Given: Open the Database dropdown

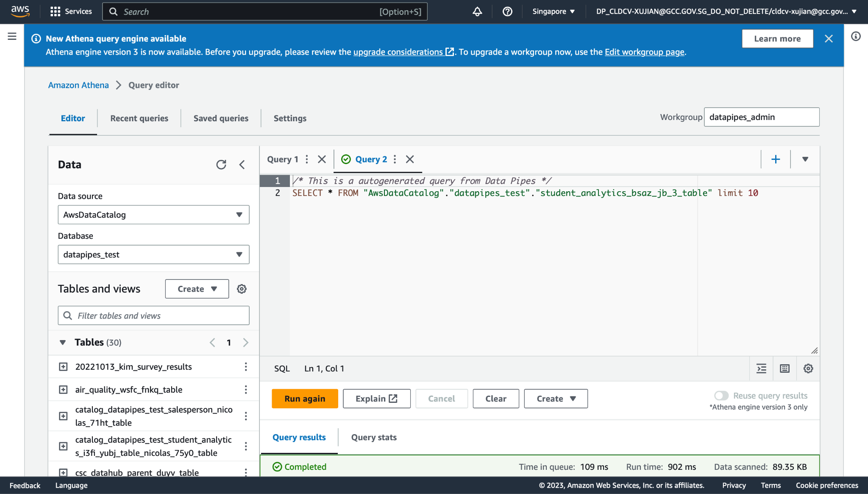Looking at the screenshot, I should (x=153, y=254).
